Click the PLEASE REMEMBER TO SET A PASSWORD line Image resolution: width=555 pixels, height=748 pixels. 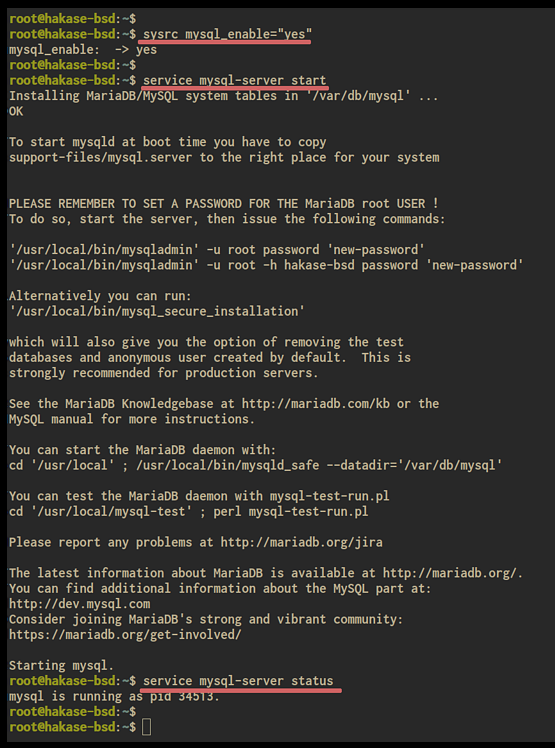pos(223,203)
